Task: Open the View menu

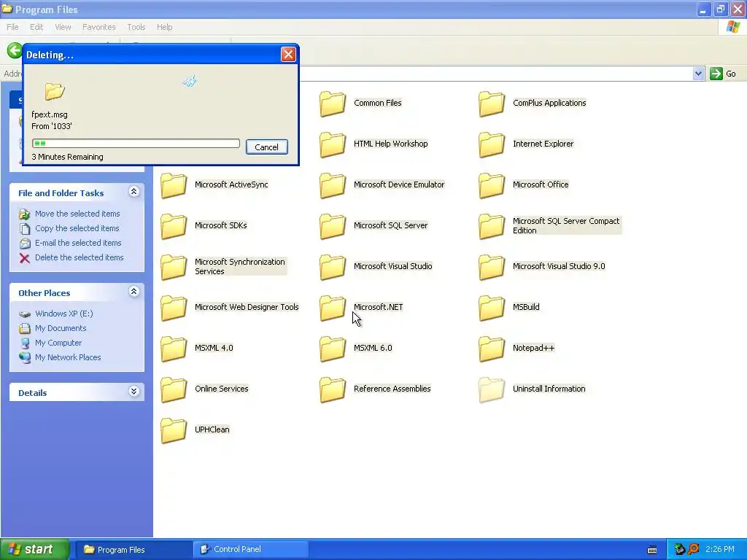Action: click(x=63, y=27)
